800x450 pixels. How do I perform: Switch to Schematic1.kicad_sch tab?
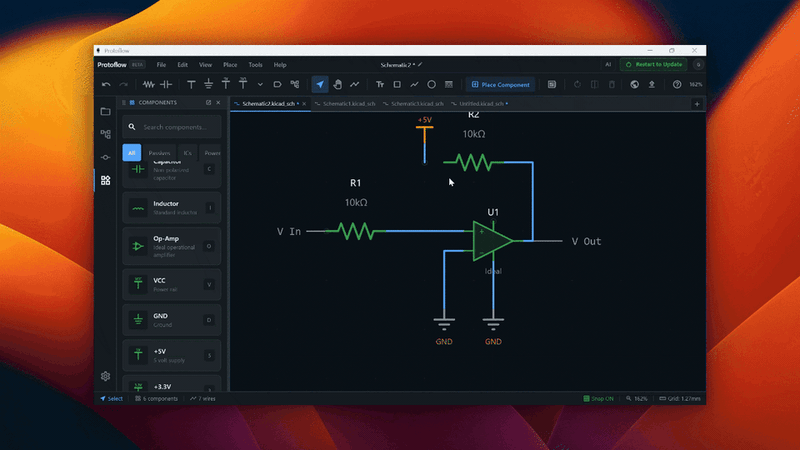(x=345, y=104)
